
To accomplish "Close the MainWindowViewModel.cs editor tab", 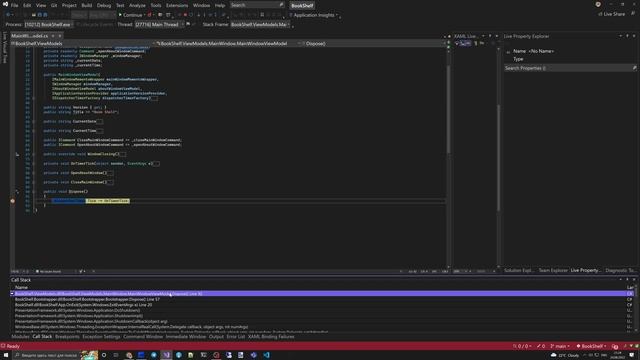I will [x=60, y=36].
